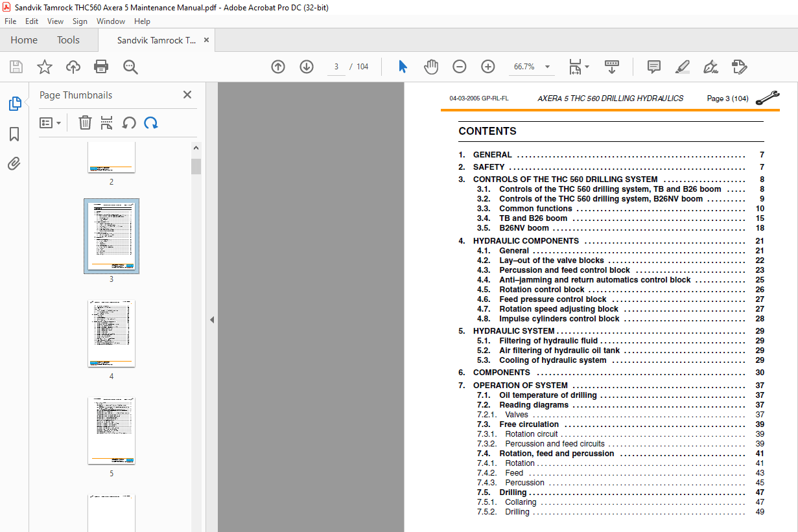The height and width of the screenshot is (532, 798).
Task: Collapse the navigation pane with the side arrow
Action: (x=211, y=319)
